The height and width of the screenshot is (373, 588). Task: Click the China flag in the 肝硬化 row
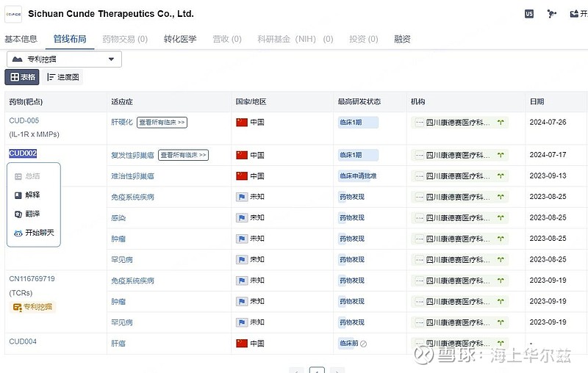pyautogui.click(x=242, y=123)
